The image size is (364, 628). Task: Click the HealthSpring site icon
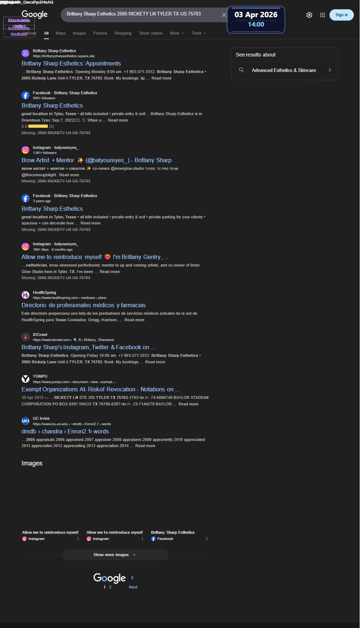[x=26, y=295]
